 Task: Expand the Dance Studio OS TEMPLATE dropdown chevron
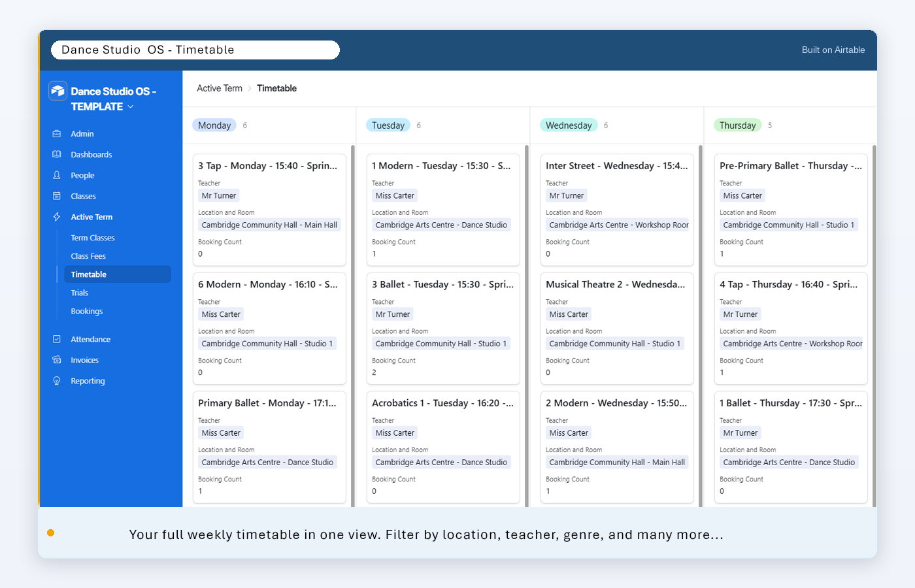tap(131, 106)
